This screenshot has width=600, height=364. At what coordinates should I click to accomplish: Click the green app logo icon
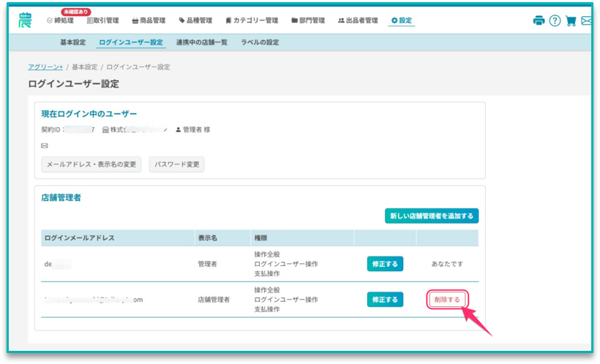point(26,20)
